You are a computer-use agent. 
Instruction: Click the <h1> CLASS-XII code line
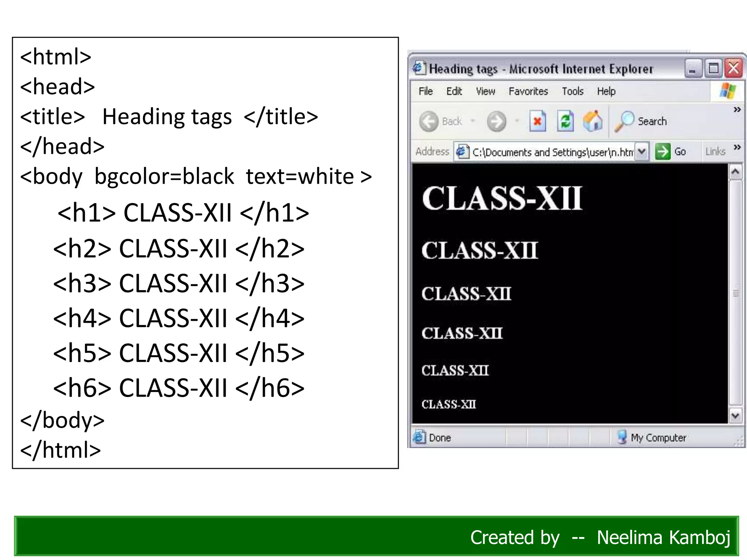pyautogui.click(x=183, y=213)
